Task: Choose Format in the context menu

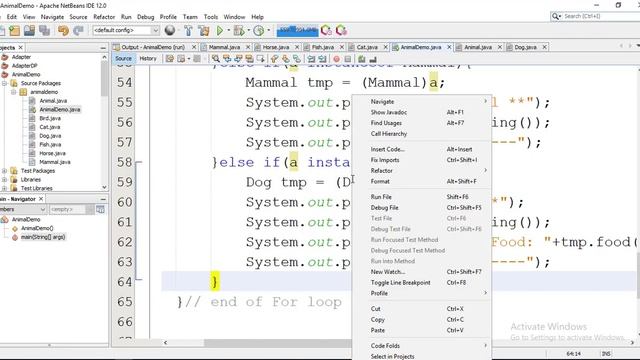Action: point(422,181)
